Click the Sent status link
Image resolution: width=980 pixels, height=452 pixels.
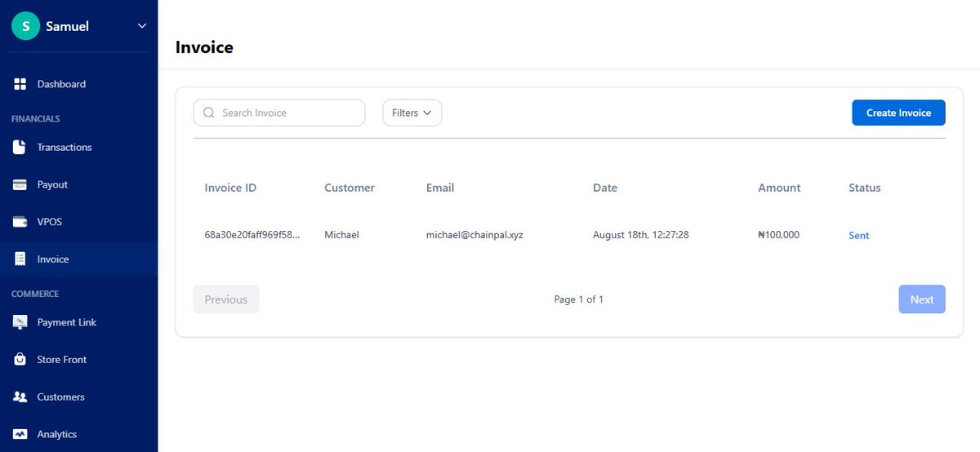(x=859, y=236)
